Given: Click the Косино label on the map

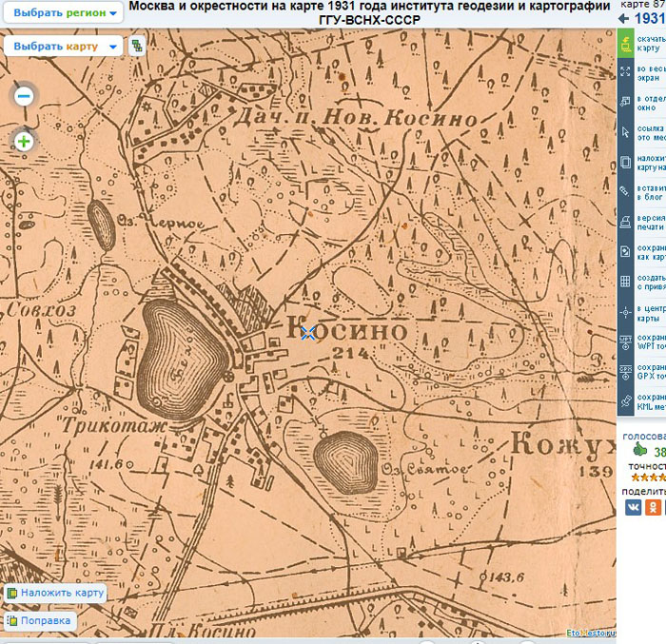Looking at the screenshot, I should pos(347,330).
